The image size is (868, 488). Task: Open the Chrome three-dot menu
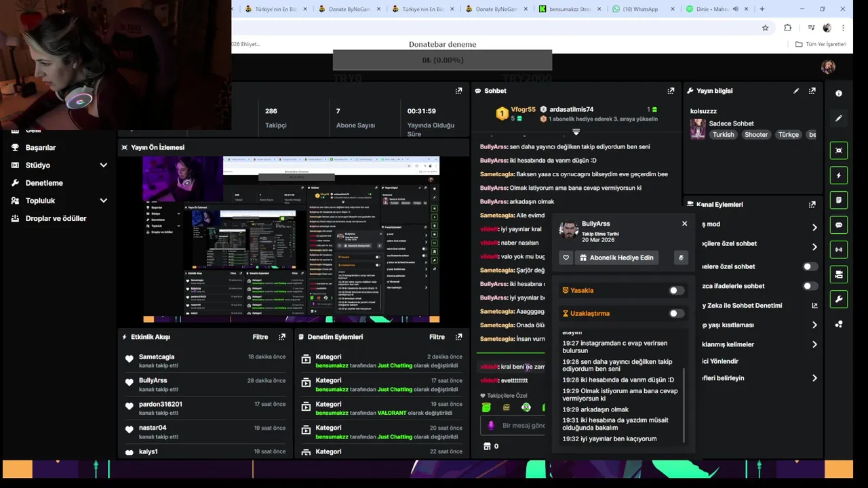click(x=843, y=28)
